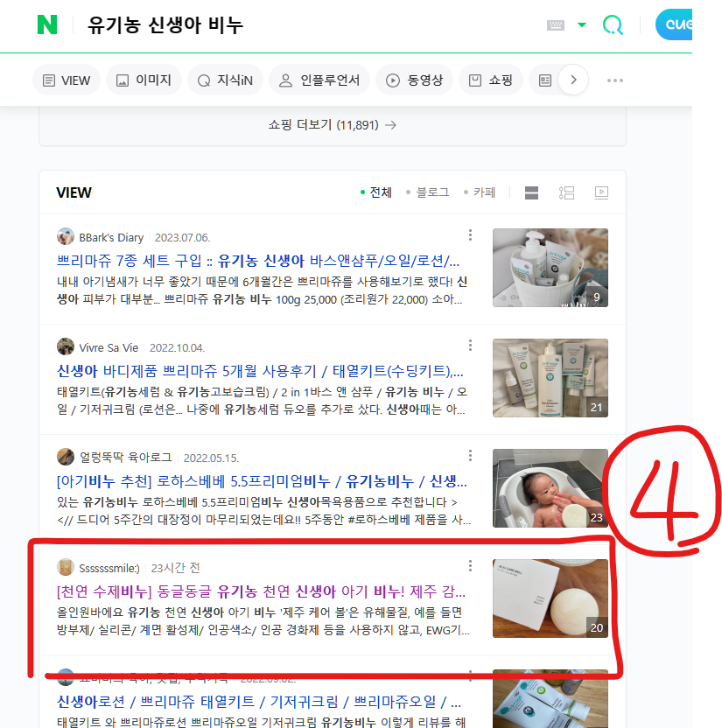The height and width of the screenshot is (728, 722).
Task: Switch to the 이미지 tab
Action: pos(144,80)
